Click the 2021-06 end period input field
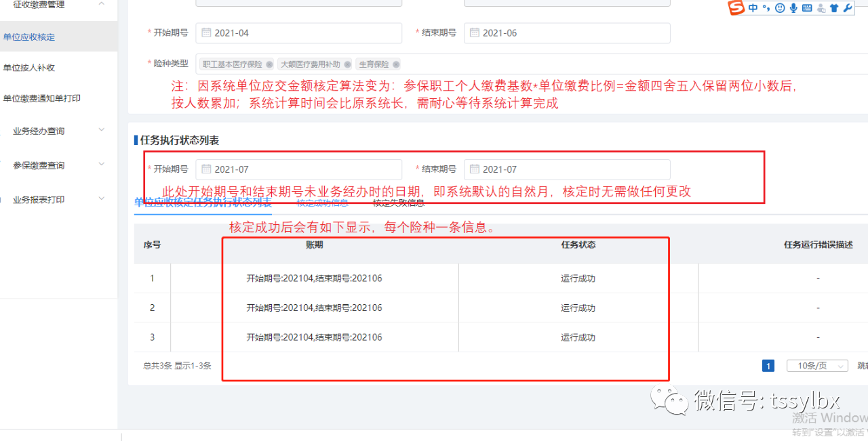This screenshot has width=868, height=441. 570,33
